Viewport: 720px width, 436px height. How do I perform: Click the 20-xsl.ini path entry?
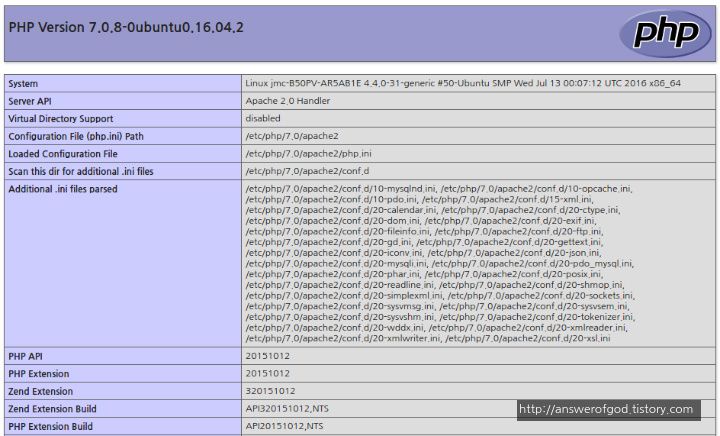(x=528, y=338)
